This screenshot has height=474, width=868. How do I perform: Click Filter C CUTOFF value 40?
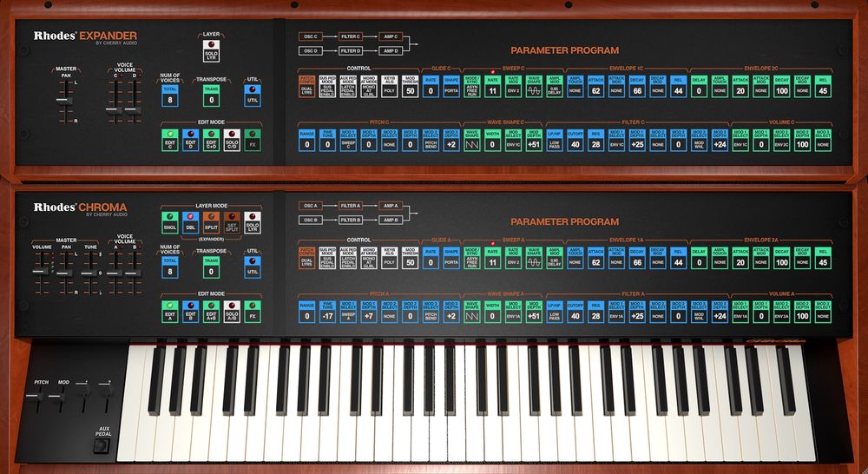pyautogui.click(x=575, y=139)
